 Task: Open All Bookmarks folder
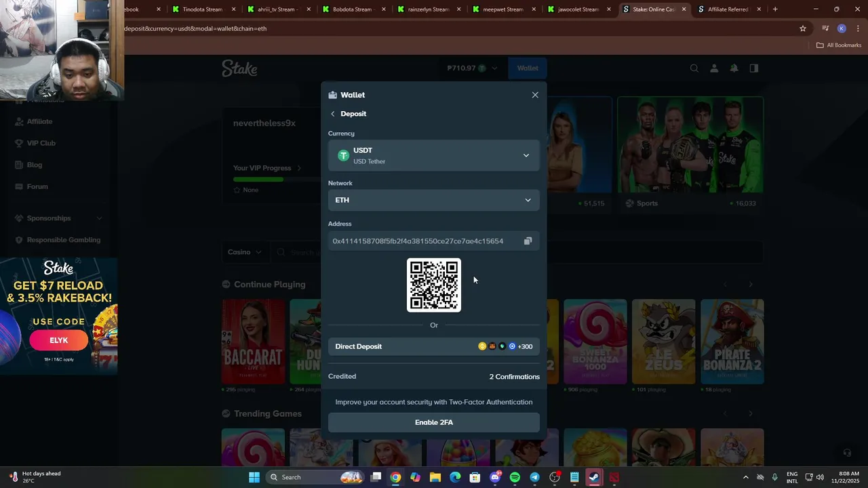click(x=839, y=45)
